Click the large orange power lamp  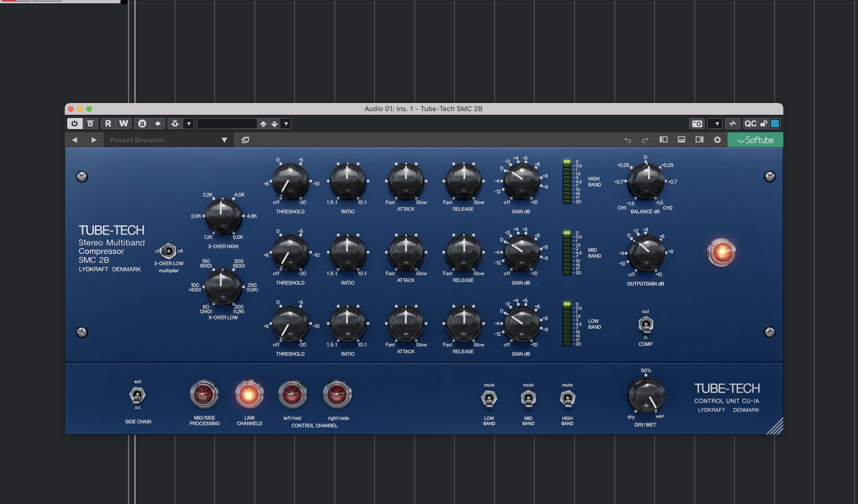tap(721, 253)
